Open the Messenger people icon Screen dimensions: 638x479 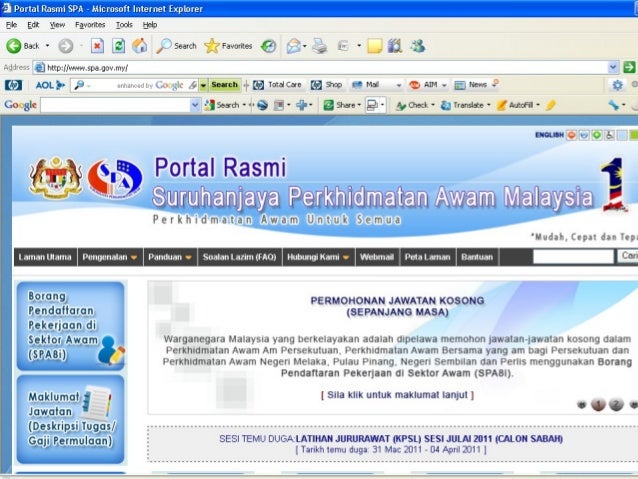(418, 46)
